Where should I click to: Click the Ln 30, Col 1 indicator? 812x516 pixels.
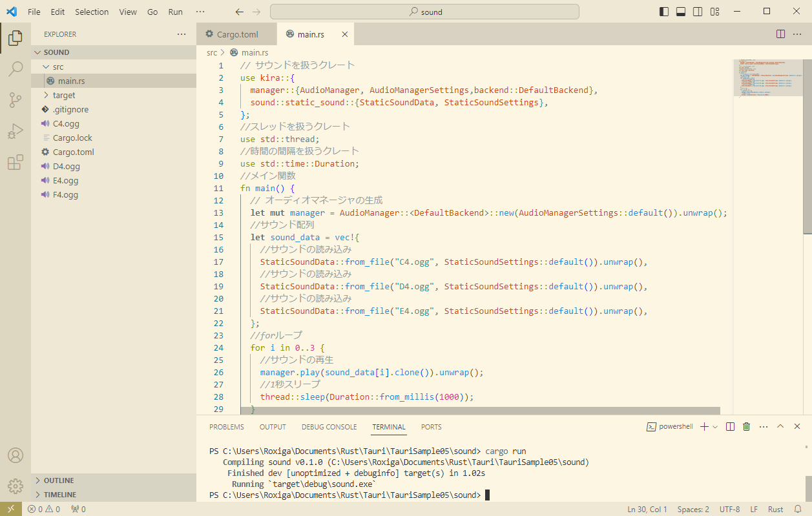[x=647, y=510]
